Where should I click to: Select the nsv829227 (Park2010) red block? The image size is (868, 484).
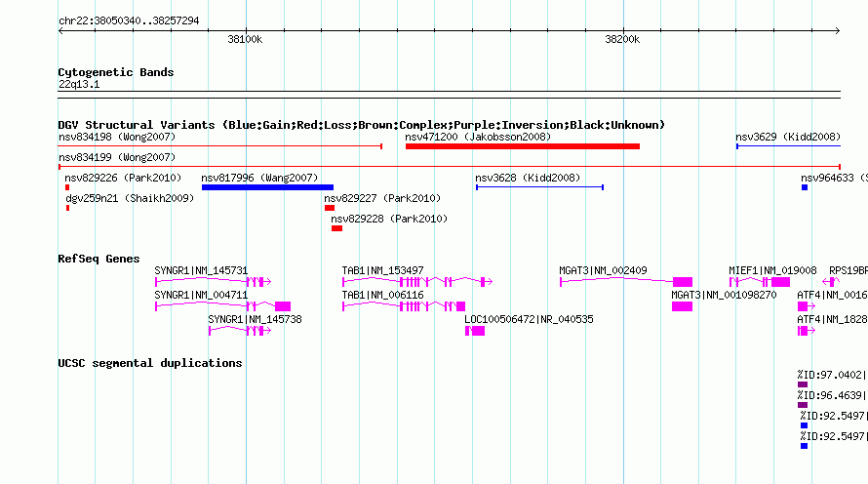click(330, 208)
